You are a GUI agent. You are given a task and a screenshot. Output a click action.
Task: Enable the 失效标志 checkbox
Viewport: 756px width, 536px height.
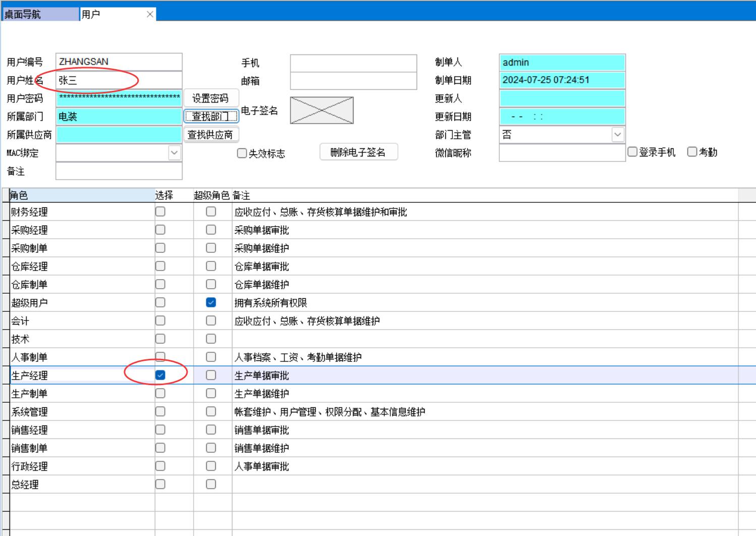(x=242, y=153)
